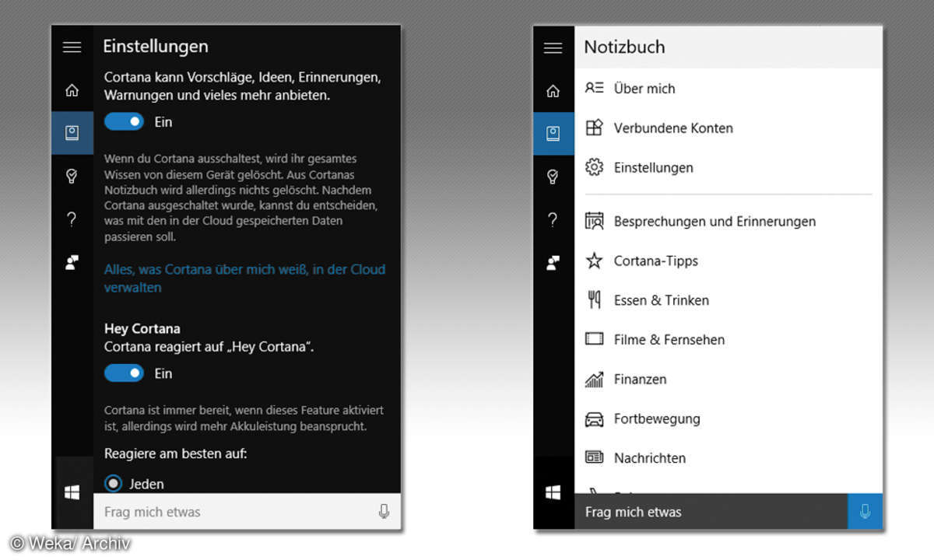
Task: Click Finanzen chart icon
Action: pyautogui.click(x=595, y=379)
